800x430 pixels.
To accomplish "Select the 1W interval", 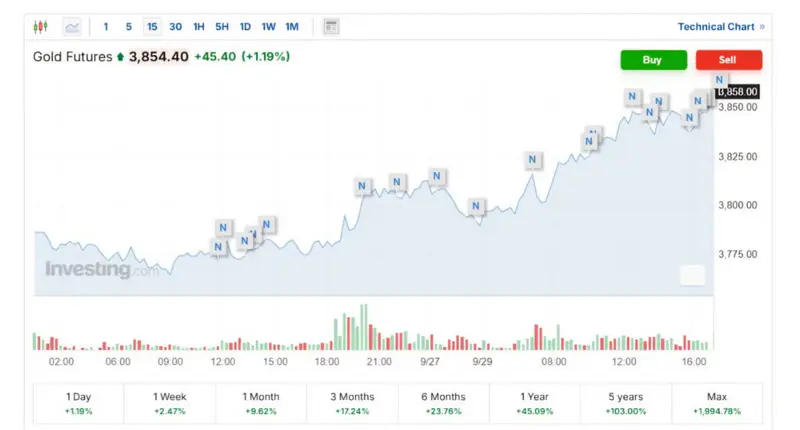I will (x=268, y=27).
